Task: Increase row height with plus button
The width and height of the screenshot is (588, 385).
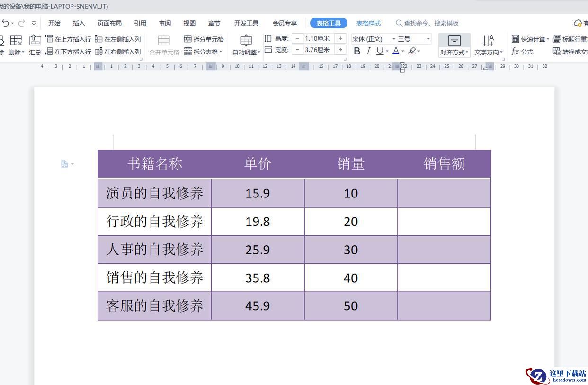Action: [x=340, y=38]
